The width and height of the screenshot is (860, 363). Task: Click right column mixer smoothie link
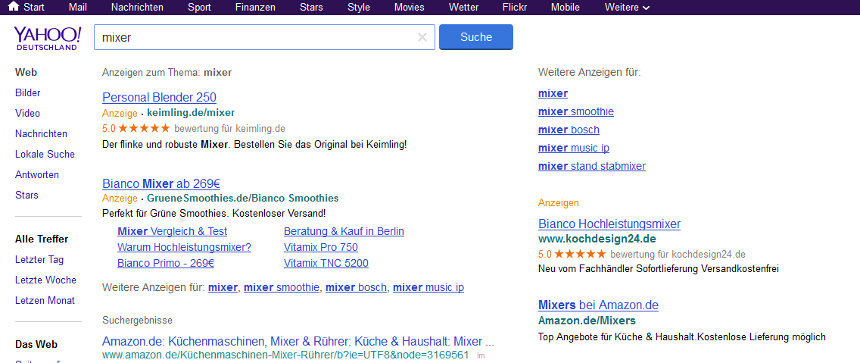click(576, 112)
